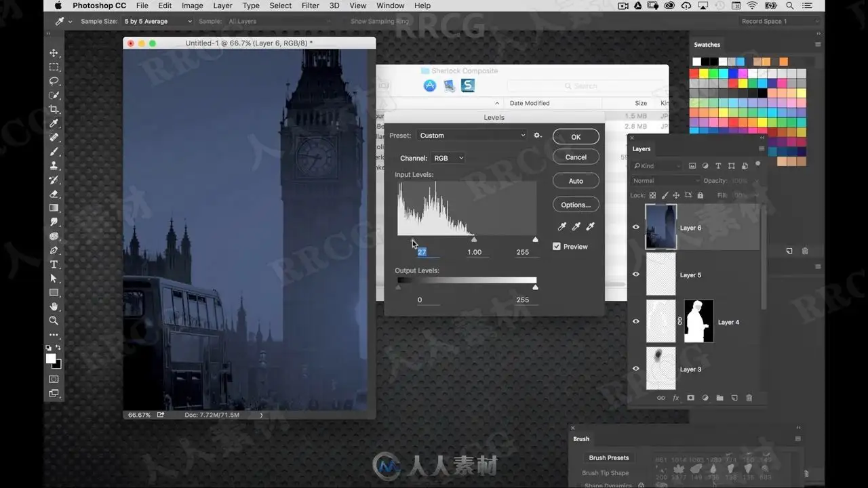Click the white input levels slider handle
Viewport: 868px width, 488px height.
point(536,239)
